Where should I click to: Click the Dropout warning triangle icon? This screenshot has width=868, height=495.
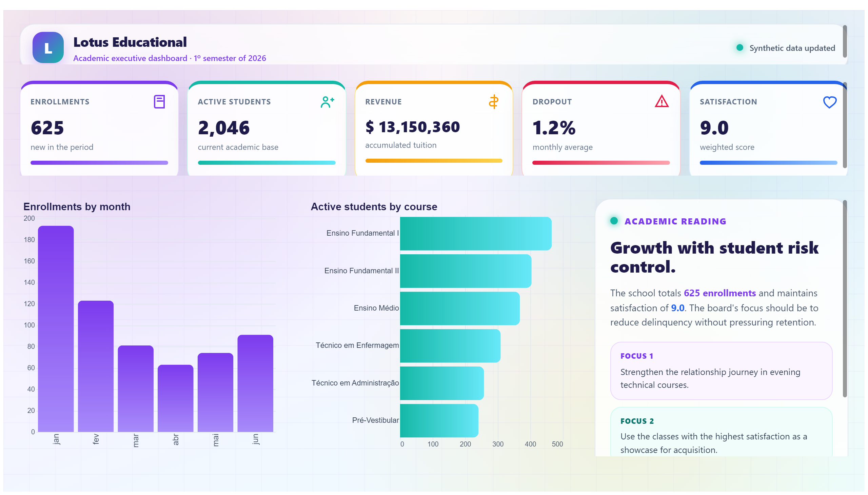click(661, 101)
